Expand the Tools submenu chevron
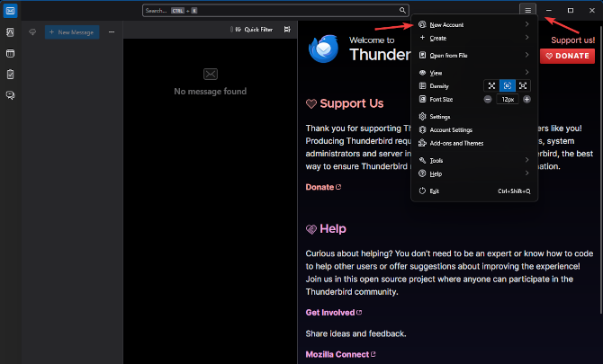 [x=526, y=160]
